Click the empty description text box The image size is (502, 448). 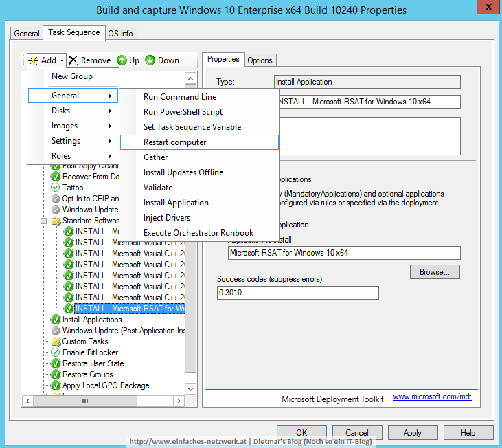[370, 137]
